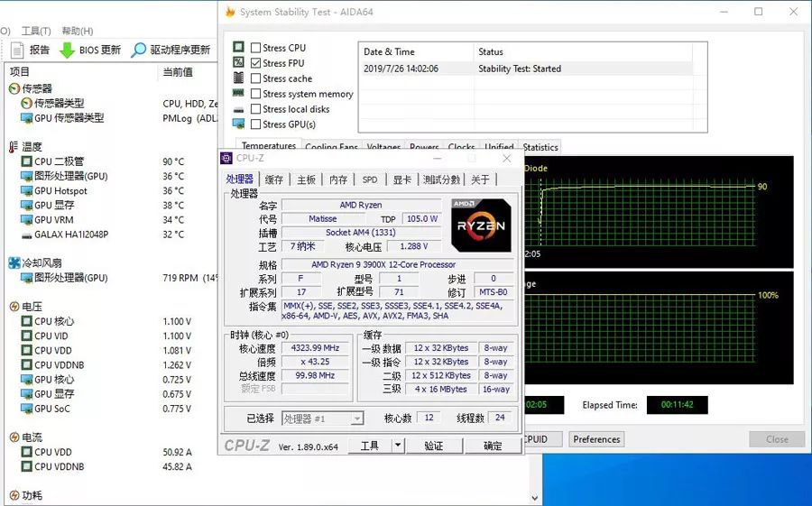Click the Stress cache chip icon
812x506 pixels.
pyautogui.click(x=238, y=78)
